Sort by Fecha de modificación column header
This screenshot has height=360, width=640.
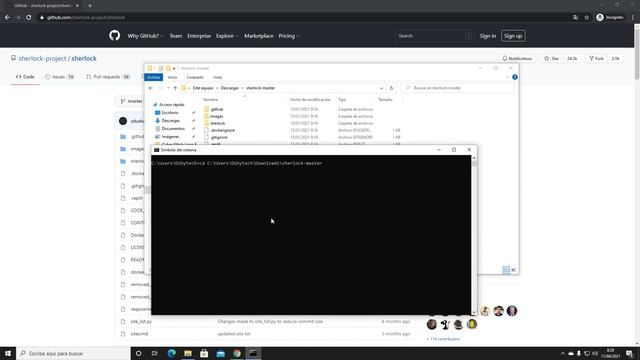[x=310, y=100]
